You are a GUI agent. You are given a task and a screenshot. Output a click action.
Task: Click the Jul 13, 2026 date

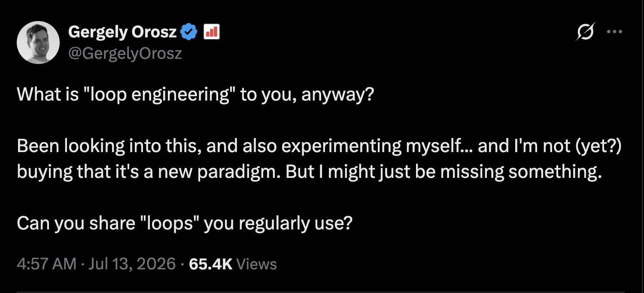click(x=132, y=264)
